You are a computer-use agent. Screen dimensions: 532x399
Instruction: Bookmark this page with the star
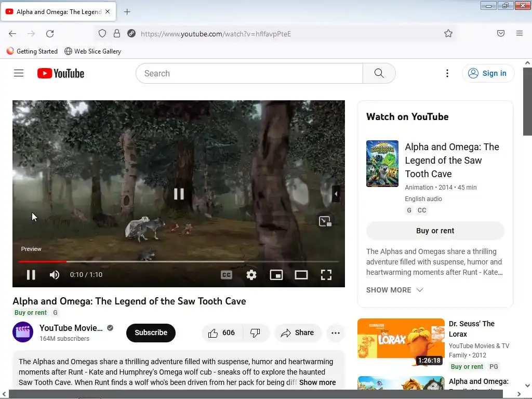pyautogui.click(x=448, y=33)
